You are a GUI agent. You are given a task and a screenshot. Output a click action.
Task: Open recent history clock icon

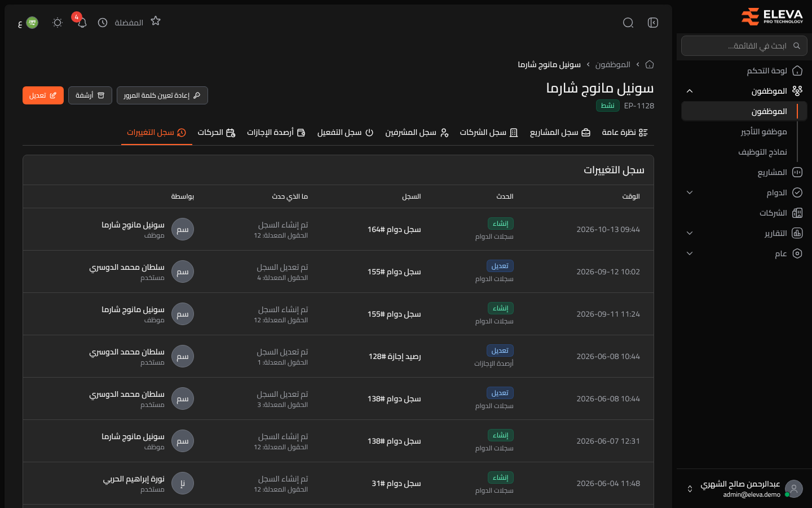[x=103, y=23]
